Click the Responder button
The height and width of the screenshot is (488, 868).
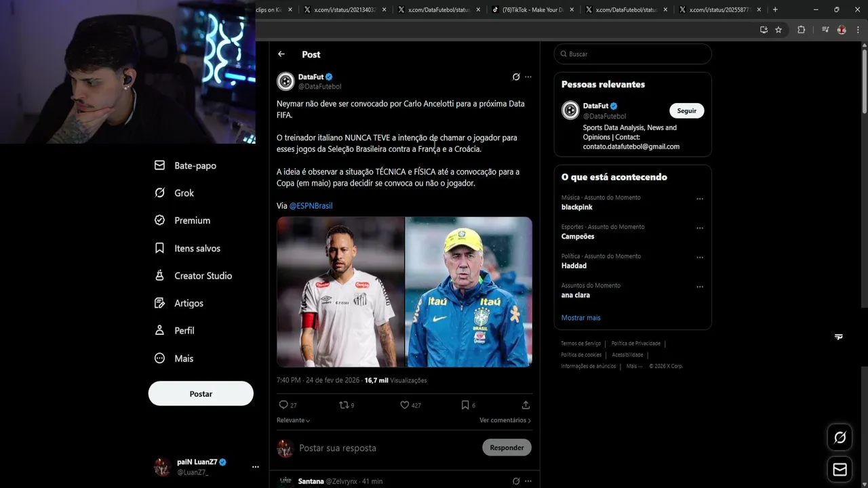click(x=507, y=447)
